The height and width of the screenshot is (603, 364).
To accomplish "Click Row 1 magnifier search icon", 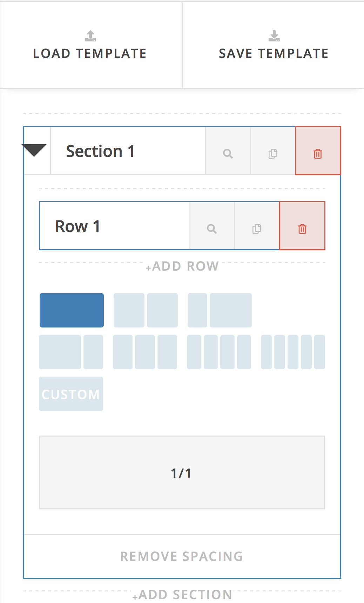I will click(x=212, y=229).
